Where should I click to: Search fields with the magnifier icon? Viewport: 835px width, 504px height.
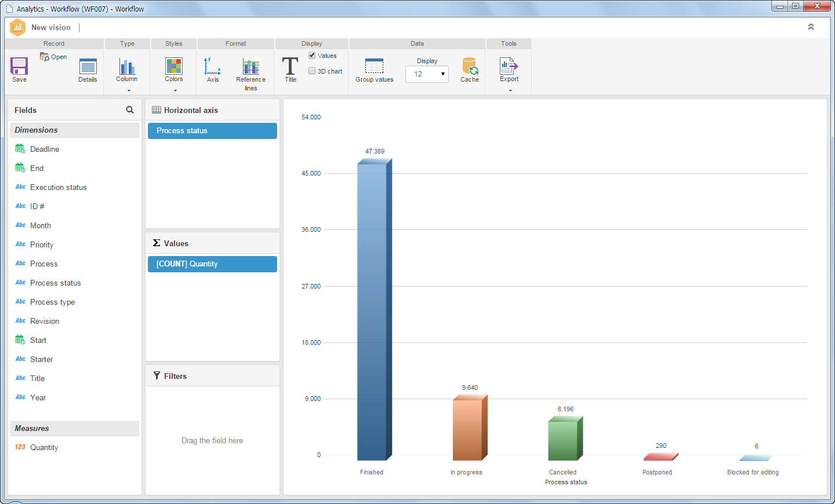coord(130,110)
